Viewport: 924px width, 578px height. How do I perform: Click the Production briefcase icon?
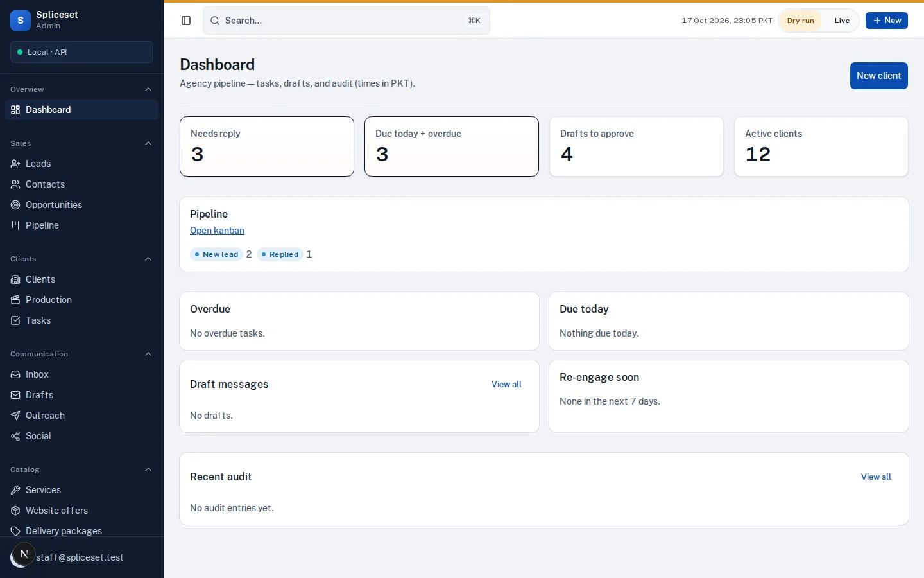15,300
